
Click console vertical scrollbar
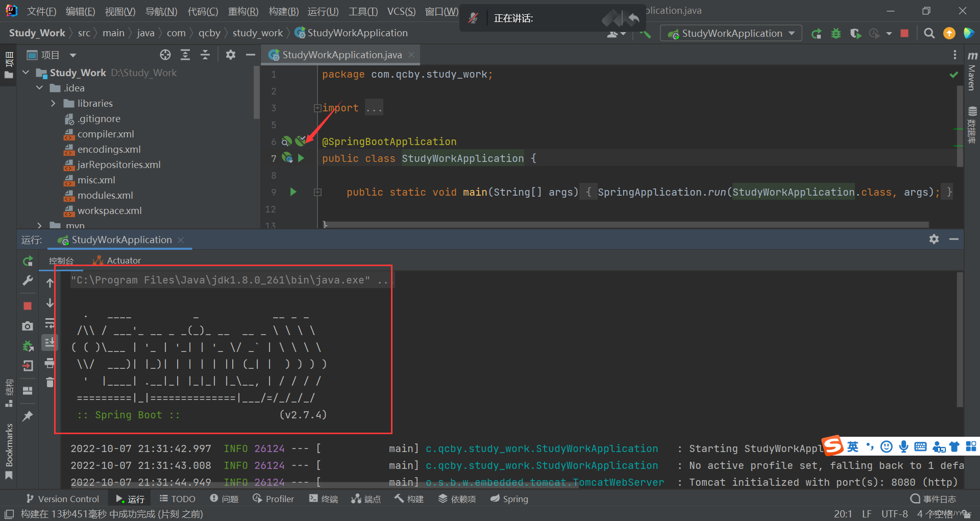pos(960,340)
